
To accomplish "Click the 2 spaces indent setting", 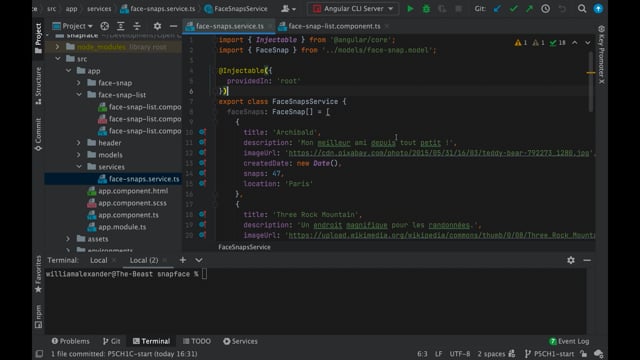I will click(491, 354).
